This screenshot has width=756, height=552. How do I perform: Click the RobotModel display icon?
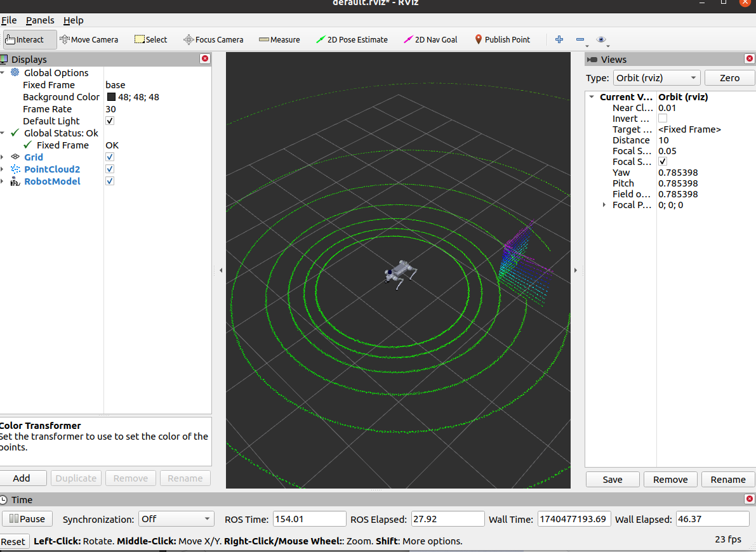tap(15, 181)
